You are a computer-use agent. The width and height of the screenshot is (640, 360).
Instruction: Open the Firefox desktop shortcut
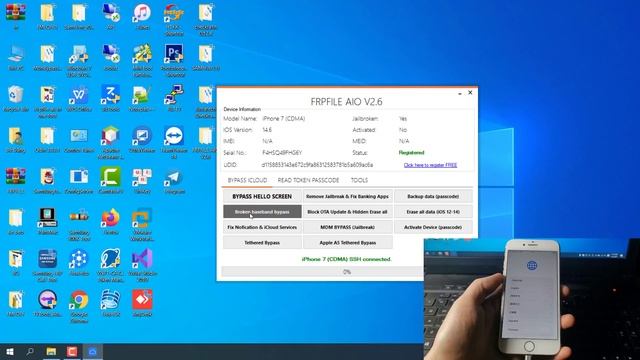111,222
